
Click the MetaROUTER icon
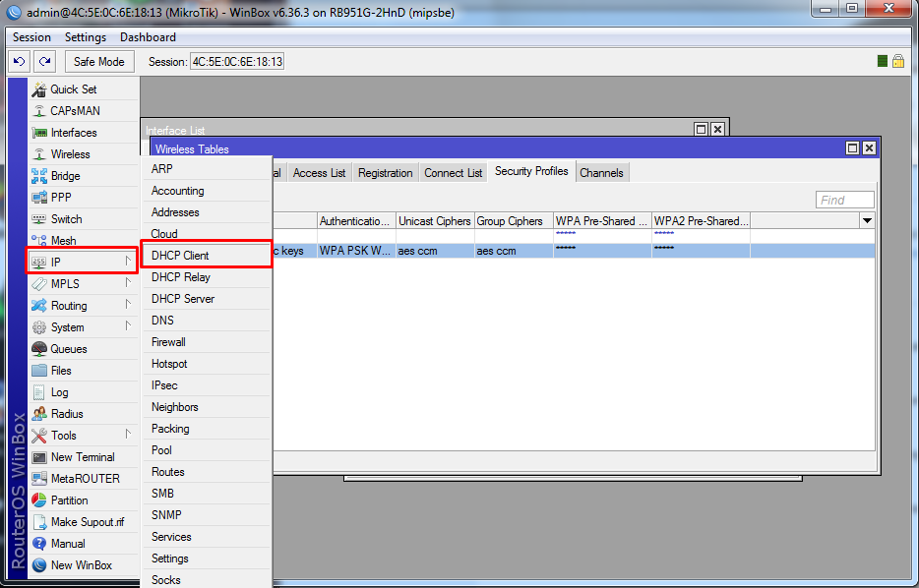click(x=39, y=479)
